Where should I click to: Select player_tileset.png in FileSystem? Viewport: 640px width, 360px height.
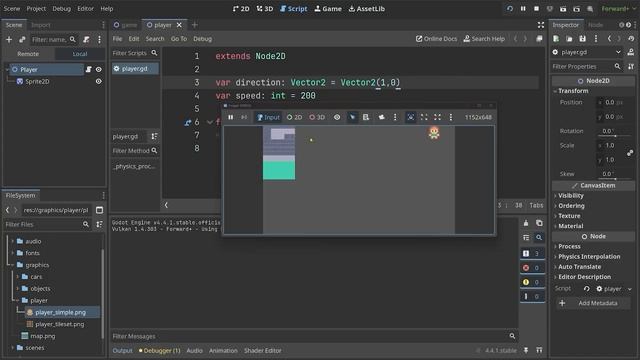click(x=60, y=324)
